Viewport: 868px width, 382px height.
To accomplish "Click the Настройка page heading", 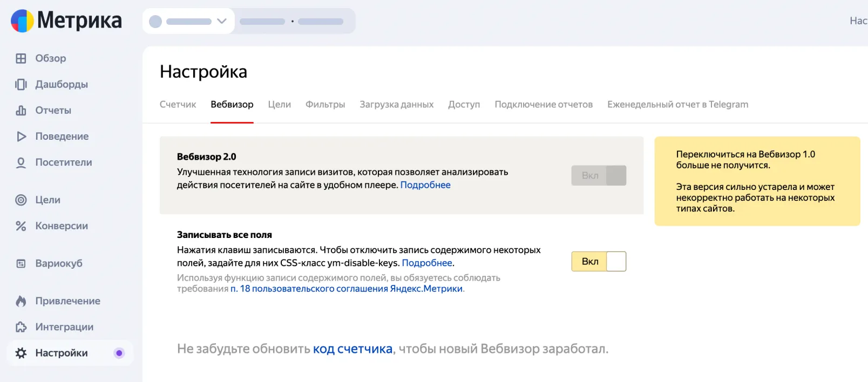I will pos(204,71).
